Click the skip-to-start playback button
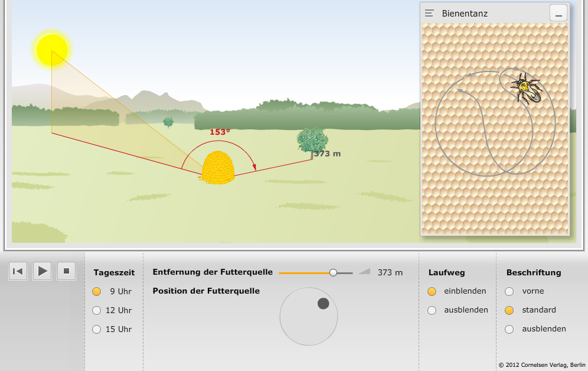The height and width of the screenshot is (371, 588). (x=18, y=271)
